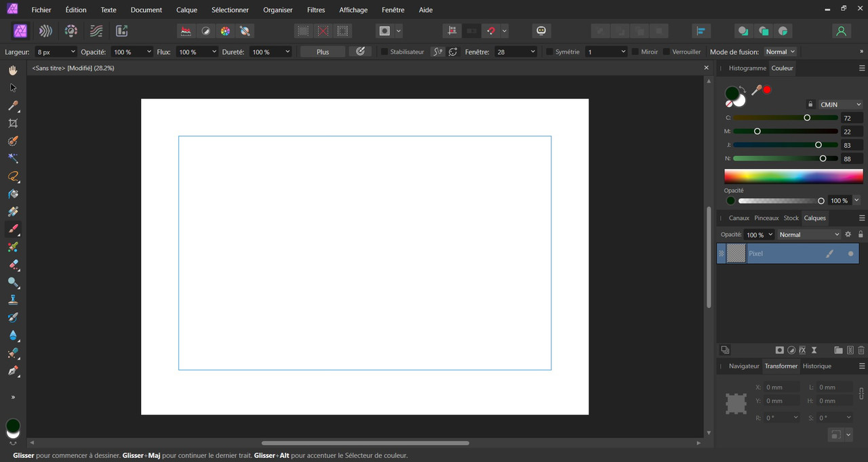This screenshot has width=868, height=462.
Task: Select the Blur drop tool
Action: [x=13, y=335]
